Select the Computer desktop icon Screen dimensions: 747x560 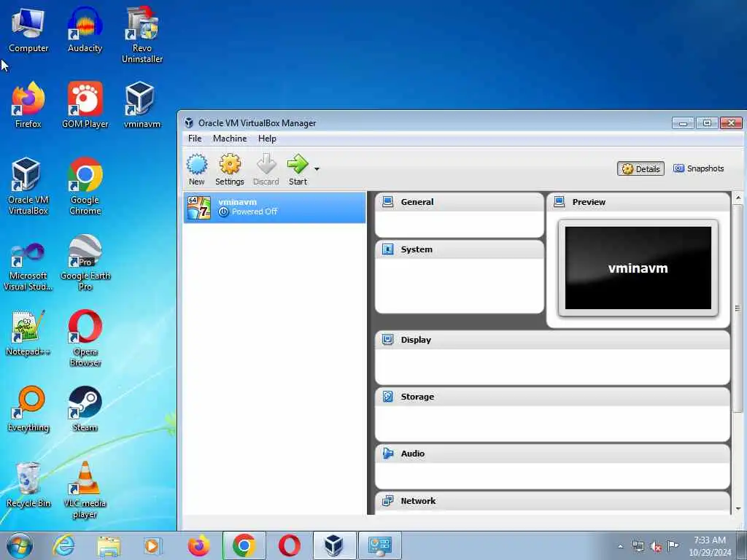click(x=28, y=30)
